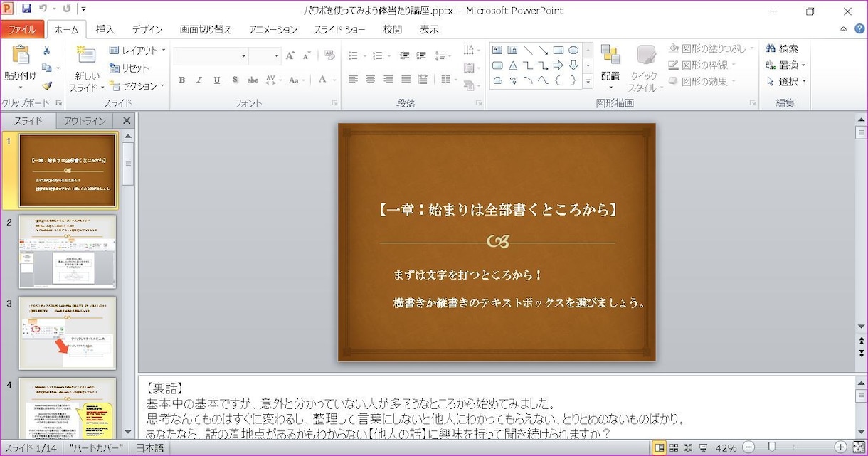
Task: Select the left brace shape
Action: 559,80
